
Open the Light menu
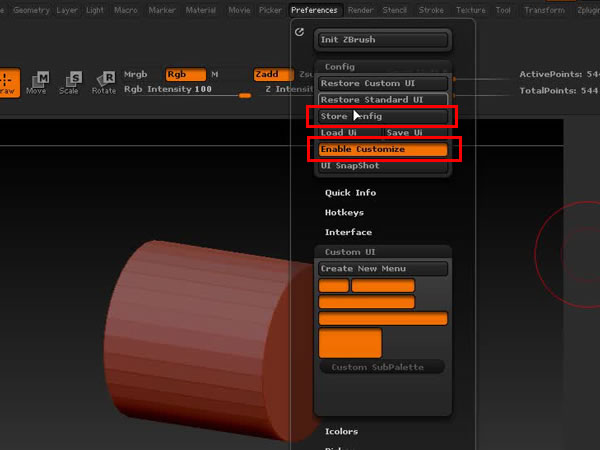[x=95, y=10]
